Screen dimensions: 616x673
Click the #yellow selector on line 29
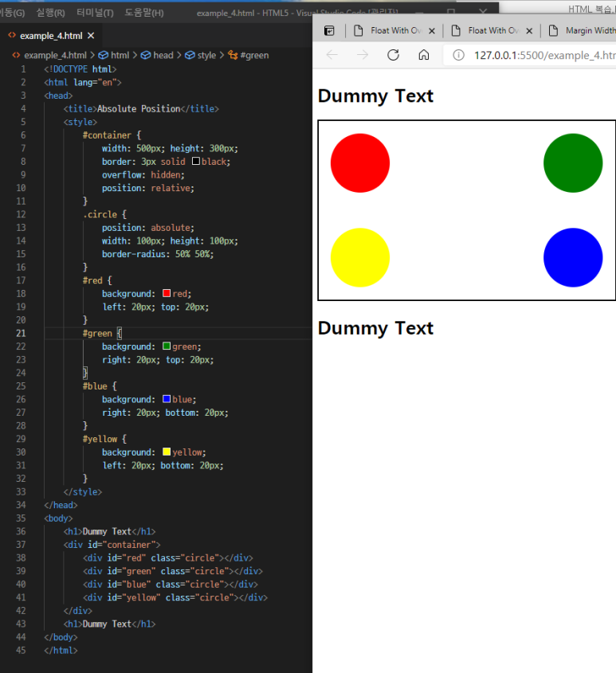pyautogui.click(x=100, y=439)
